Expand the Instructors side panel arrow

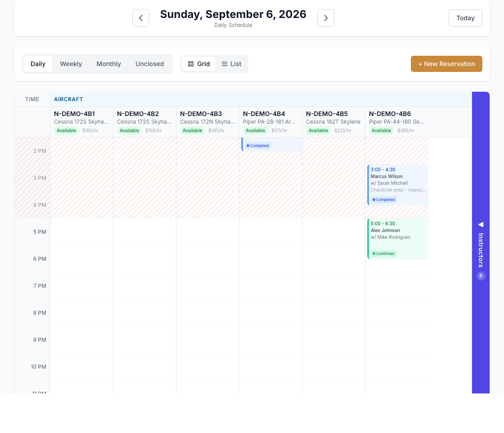481,224
